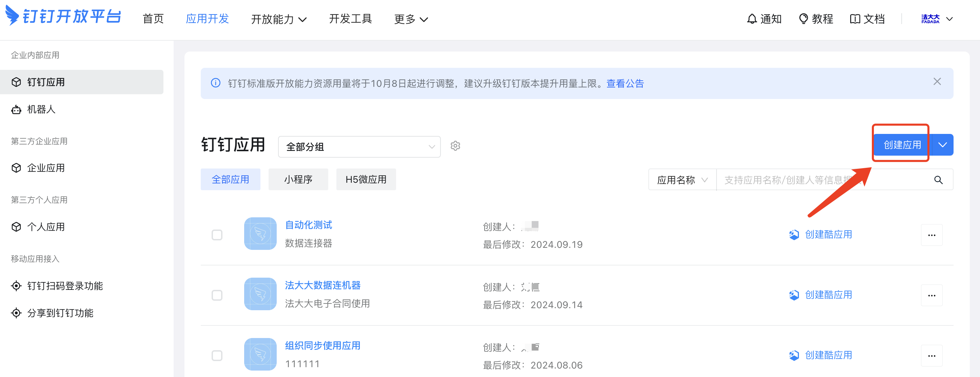Viewport: 980px width, 377px height.
Task: Click the 创建应用 button
Action: point(902,144)
